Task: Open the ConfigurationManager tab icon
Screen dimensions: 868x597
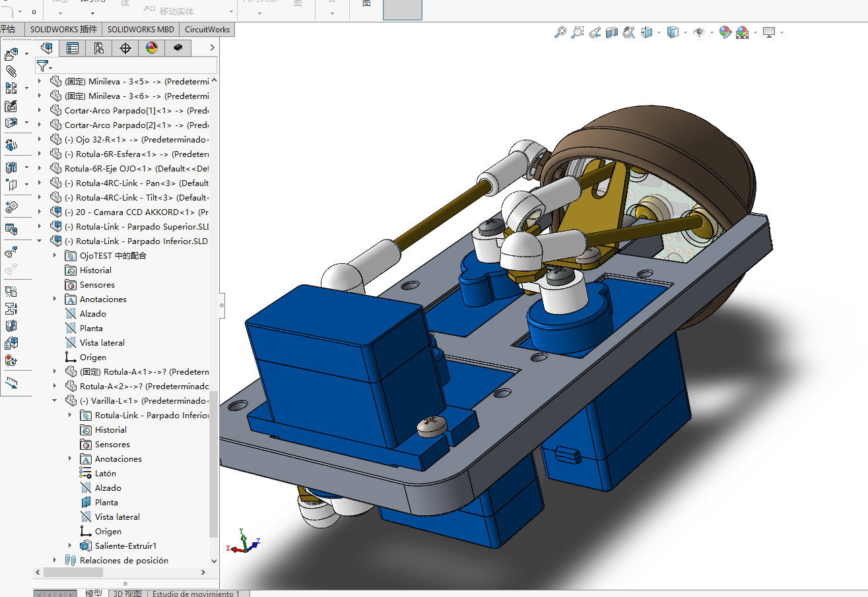Action: [99, 47]
